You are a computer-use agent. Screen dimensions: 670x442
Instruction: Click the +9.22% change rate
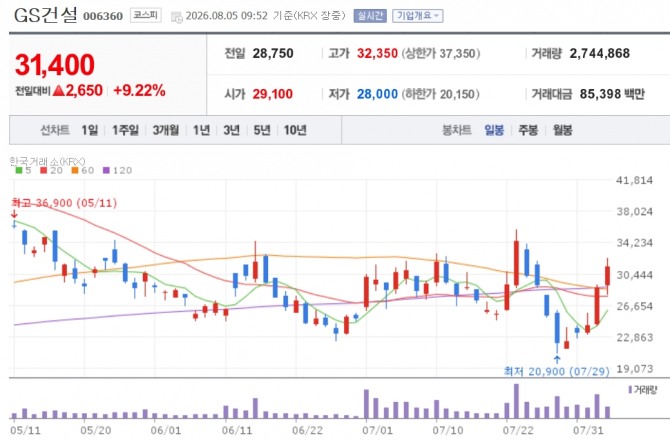(x=139, y=91)
